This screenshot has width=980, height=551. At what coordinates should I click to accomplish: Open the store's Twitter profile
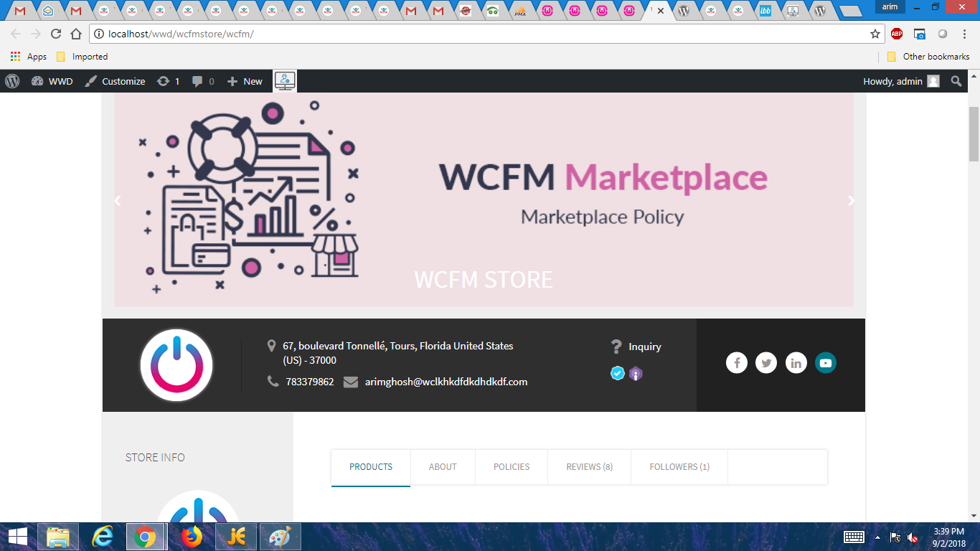766,363
